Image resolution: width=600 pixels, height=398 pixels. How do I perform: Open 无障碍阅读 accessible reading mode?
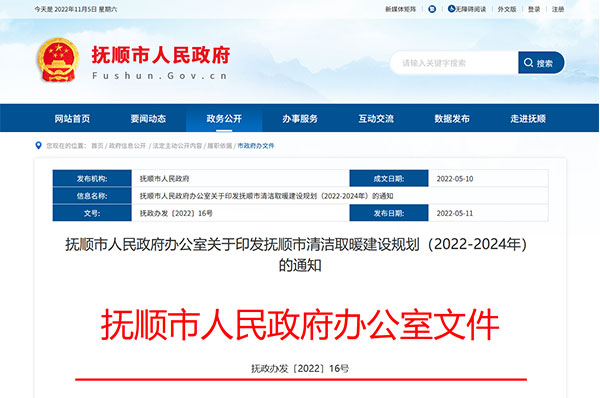[x=470, y=9]
